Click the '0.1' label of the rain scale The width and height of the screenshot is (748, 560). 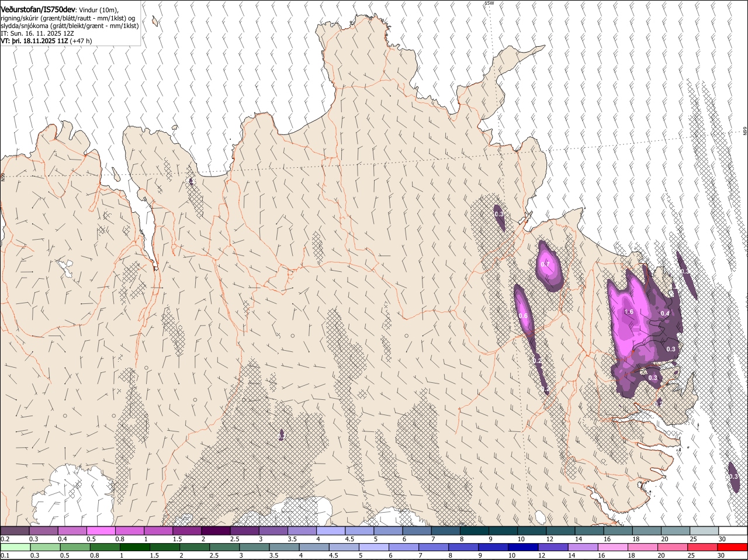click(x=5, y=555)
